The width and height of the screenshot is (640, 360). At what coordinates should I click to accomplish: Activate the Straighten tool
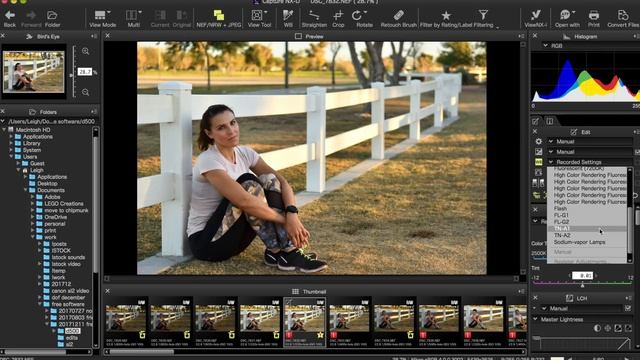[314, 18]
